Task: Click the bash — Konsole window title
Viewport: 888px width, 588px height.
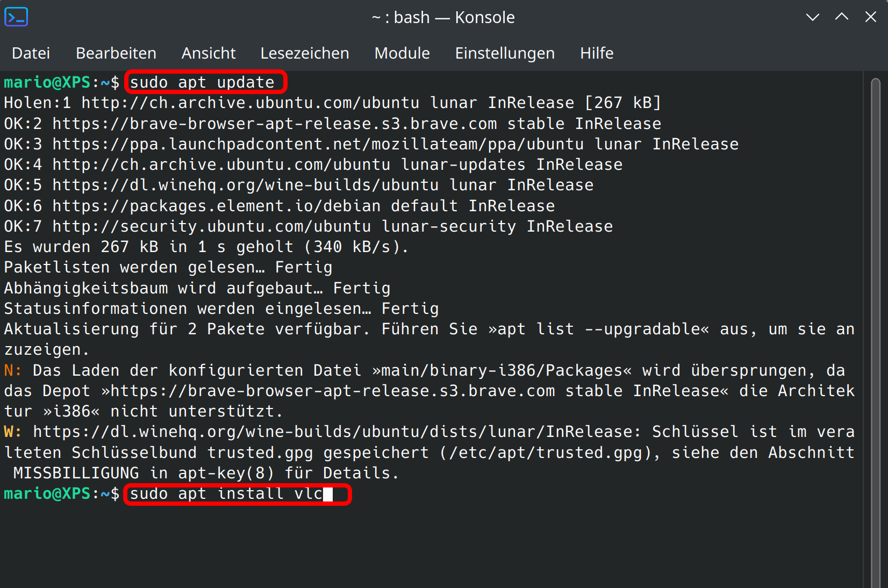Action: [443, 17]
